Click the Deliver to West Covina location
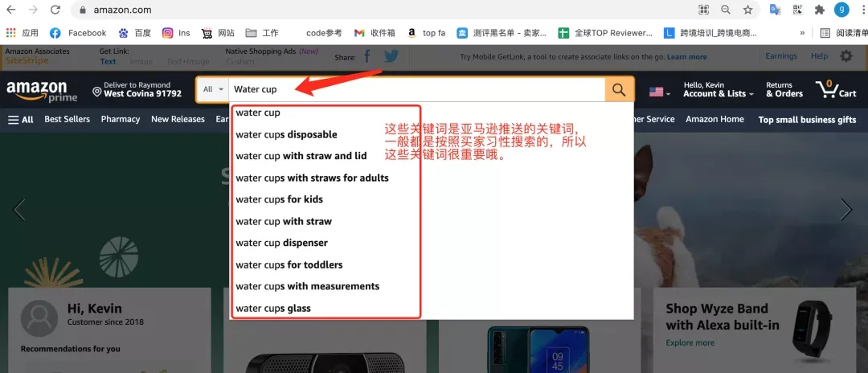868x373 pixels. tap(137, 89)
